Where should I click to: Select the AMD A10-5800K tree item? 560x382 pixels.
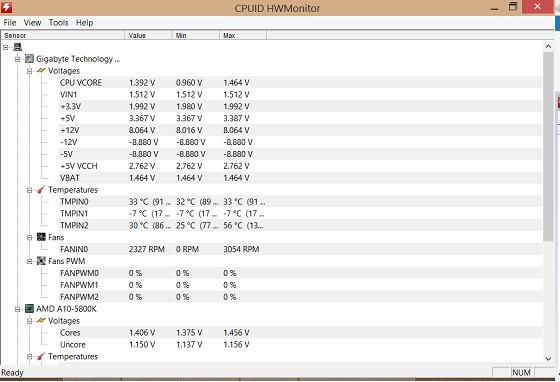click(x=66, y=309)
